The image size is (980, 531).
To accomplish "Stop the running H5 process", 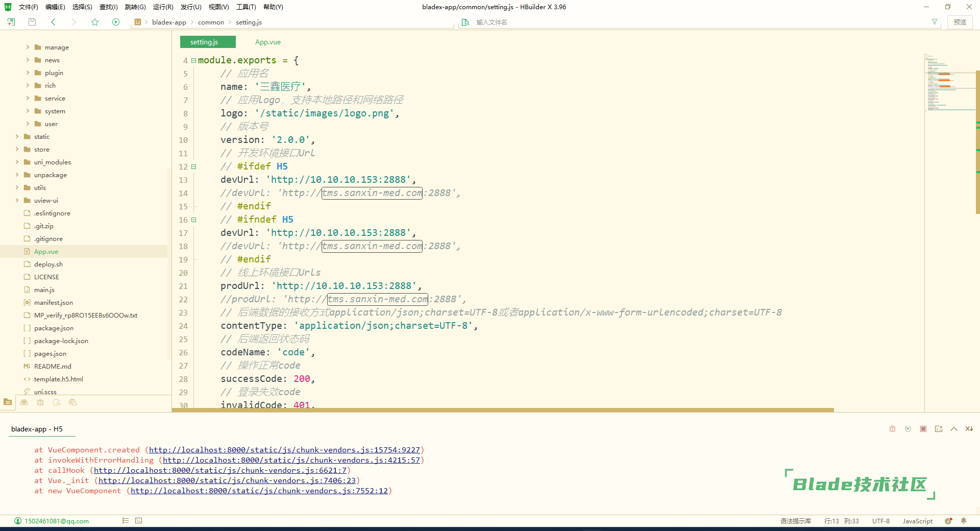I will coord(923,429).
